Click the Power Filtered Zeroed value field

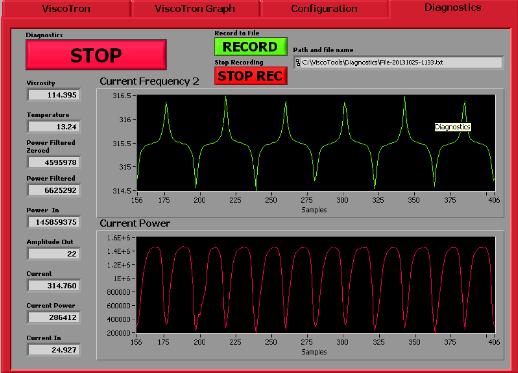pos(54,162)
